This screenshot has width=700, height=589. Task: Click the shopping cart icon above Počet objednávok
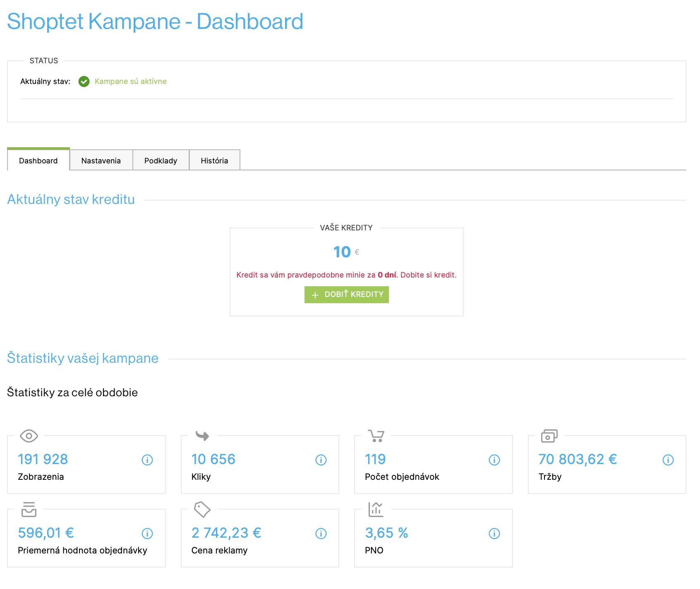[x=376, y=436]
